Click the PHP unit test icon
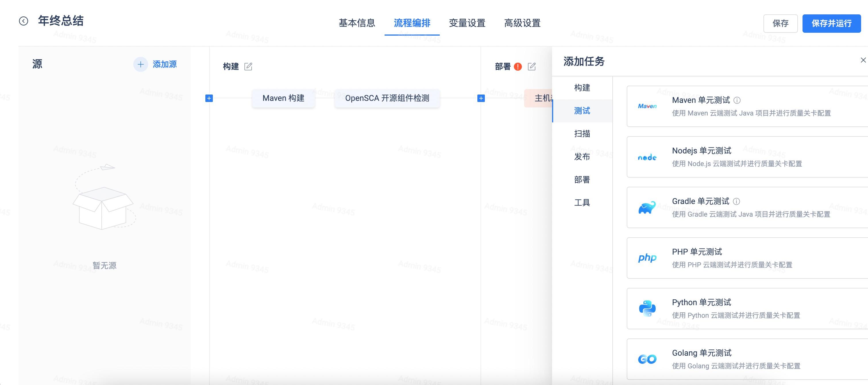Image resolution: width=868 pixels, height=385 pixels. [646, 258]
